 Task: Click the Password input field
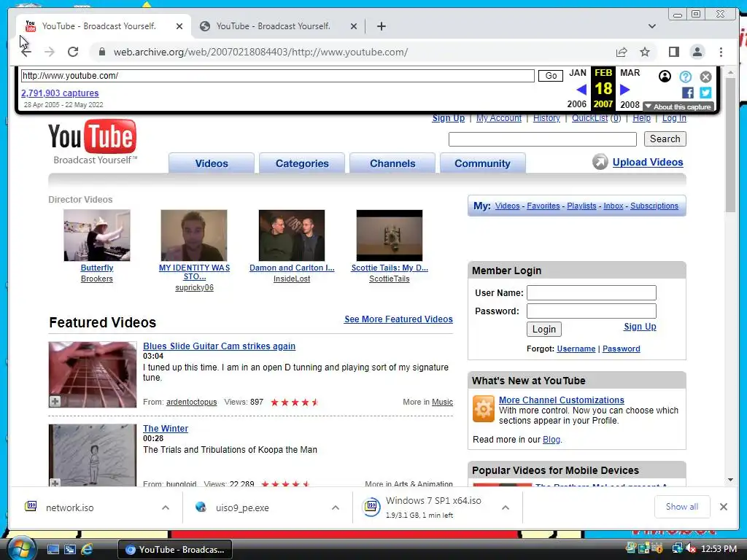click(x=591, y=311)
